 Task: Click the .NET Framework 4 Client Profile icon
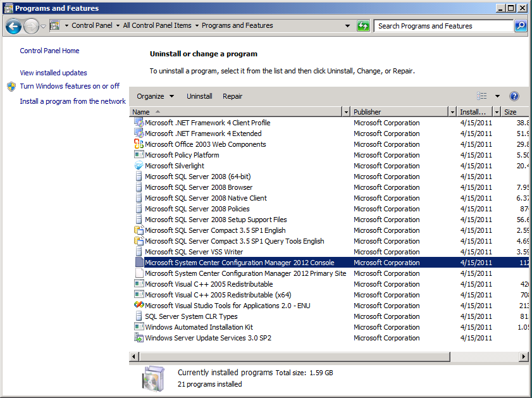click(x=139, y=123)
